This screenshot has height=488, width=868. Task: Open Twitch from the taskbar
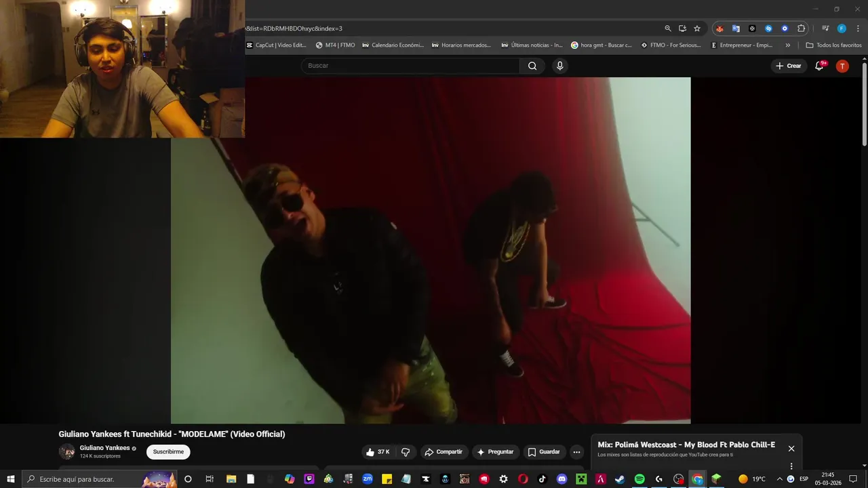(x=309, y=479)
